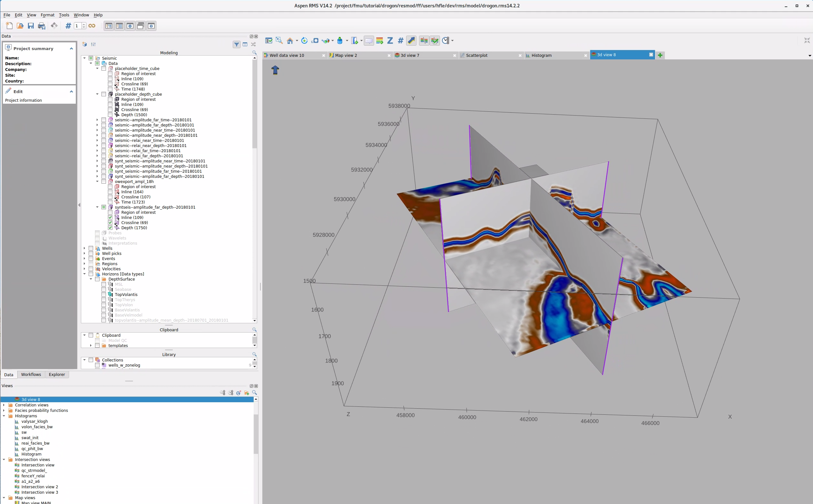Save the project with the floppy icon
The width and height of the screenshot is (813, 504).
pos(31,26)
